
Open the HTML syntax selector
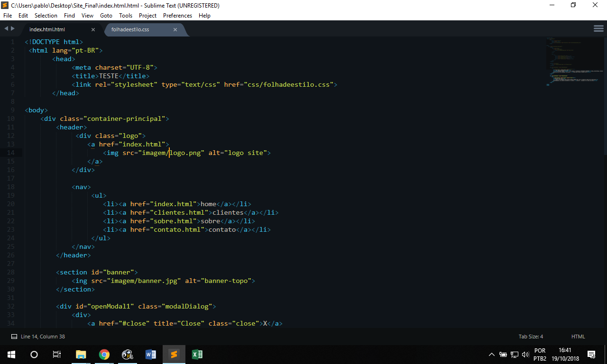578,337
